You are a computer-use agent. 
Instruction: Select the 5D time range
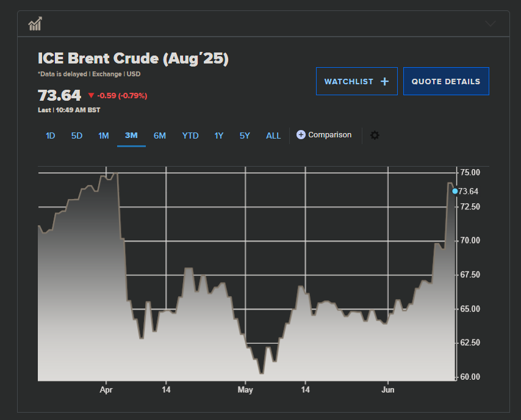click(76, 136)
